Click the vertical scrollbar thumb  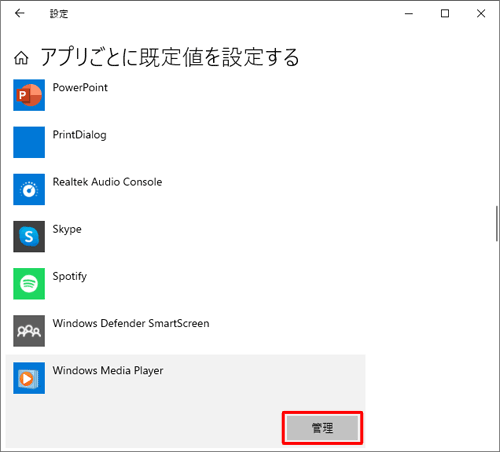tap(497, 223)
